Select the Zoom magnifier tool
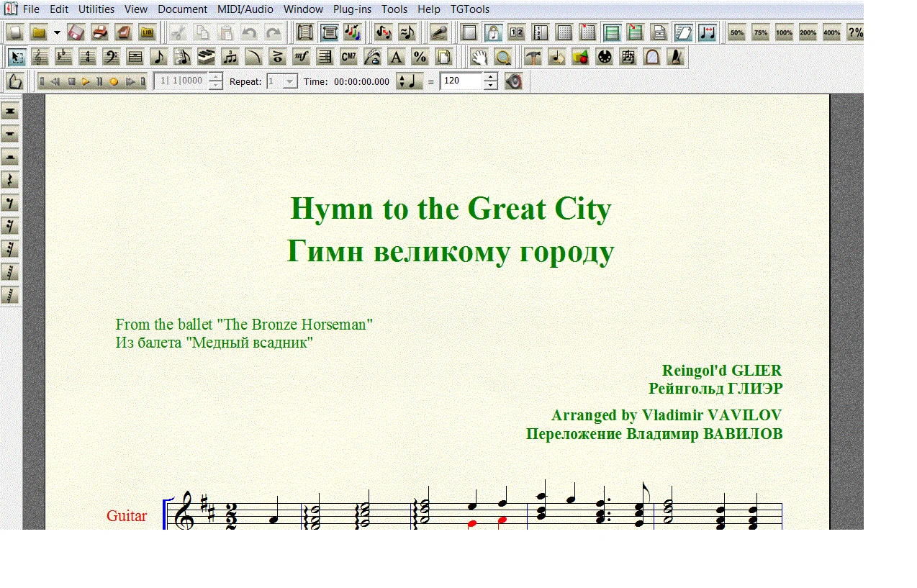 (503, 57)
